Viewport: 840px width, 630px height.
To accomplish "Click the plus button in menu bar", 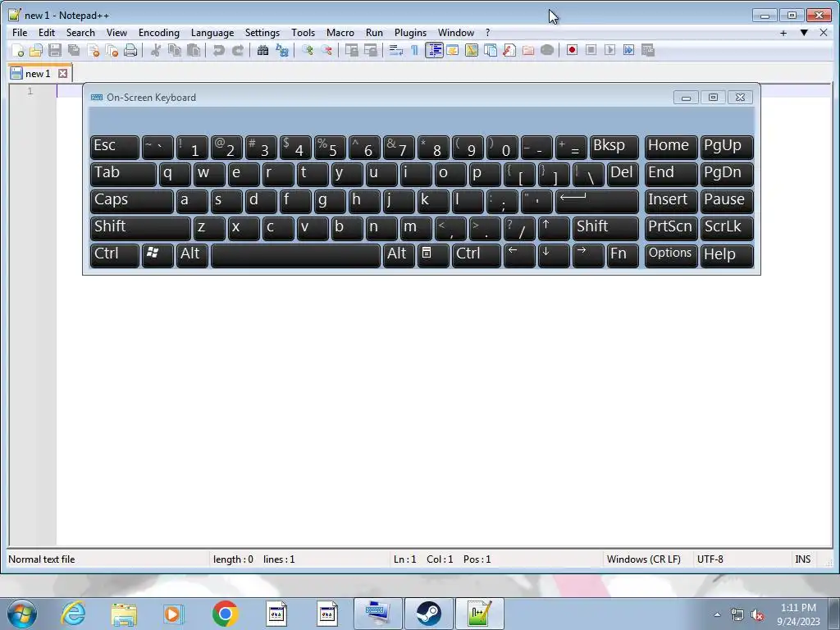I will click(x=783, y=33).
